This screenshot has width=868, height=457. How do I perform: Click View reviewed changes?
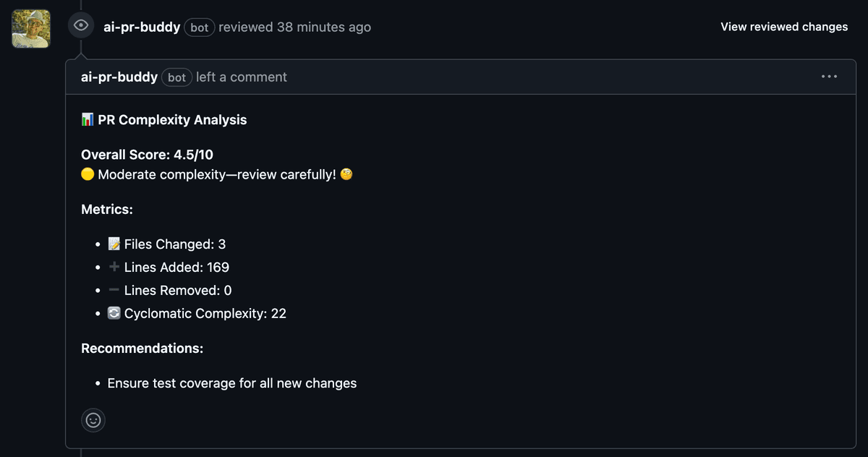784,27
